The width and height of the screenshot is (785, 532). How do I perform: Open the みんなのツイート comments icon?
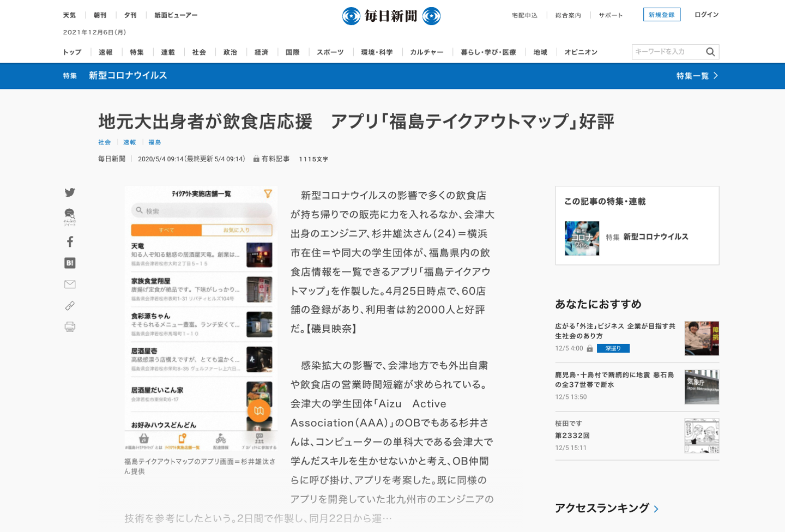click(70, 216)
